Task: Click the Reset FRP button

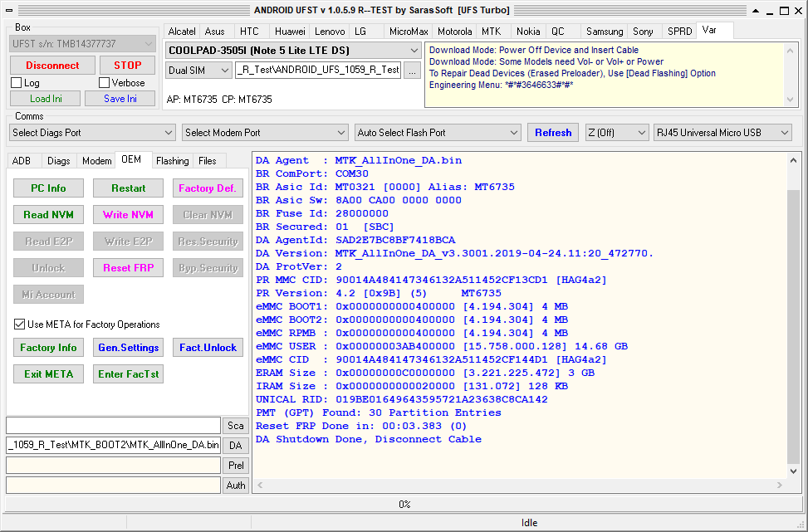Action: pos(129,268)
